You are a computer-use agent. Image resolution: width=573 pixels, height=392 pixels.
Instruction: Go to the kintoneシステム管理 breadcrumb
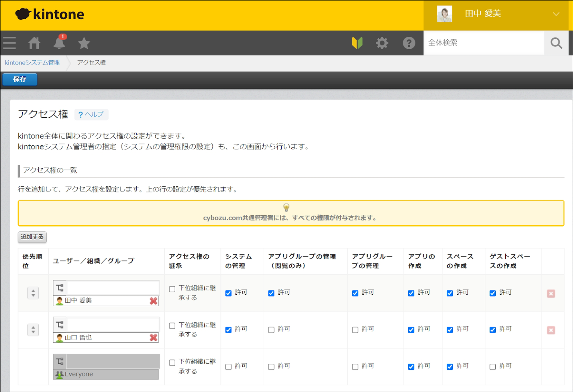click(x=32, y=63)
